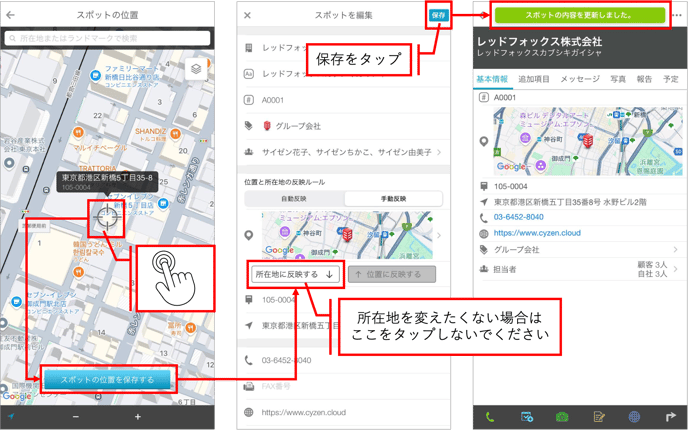Switch to the 追加項目 tab

point(534,79)
